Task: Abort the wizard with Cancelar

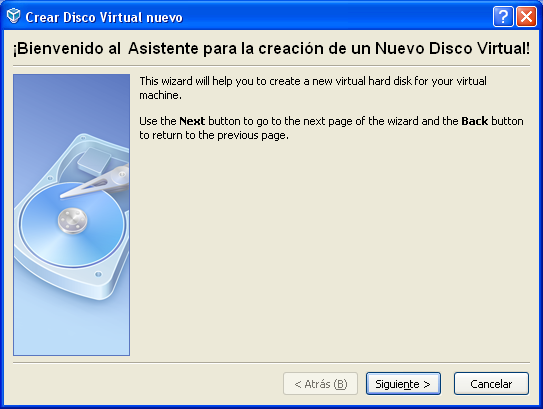Action: tap(491, 384)
